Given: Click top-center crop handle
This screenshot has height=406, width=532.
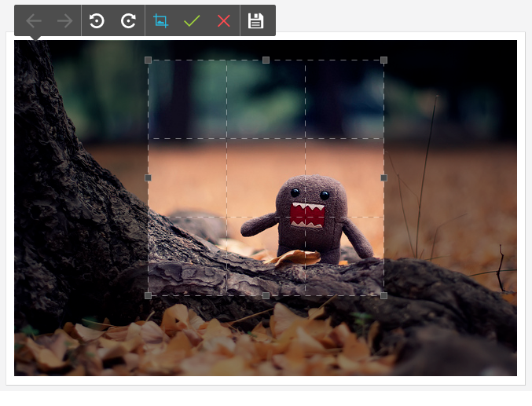Looking at the screenshot, I should click(x=266, y=60).
